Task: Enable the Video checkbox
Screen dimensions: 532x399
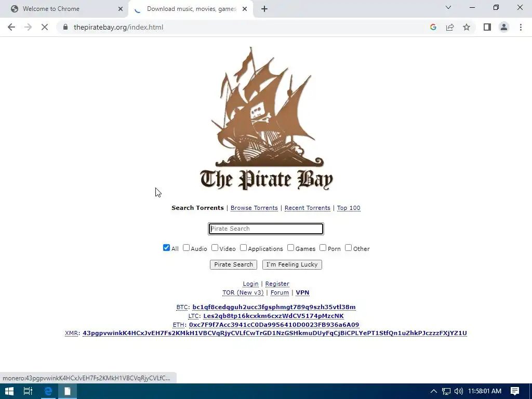Action: [x=215, y=248]
